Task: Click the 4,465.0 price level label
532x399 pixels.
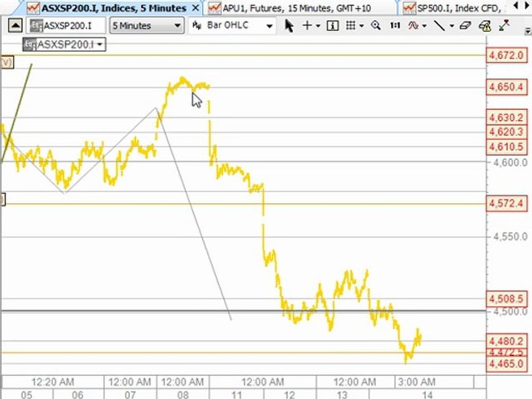Action: tap(507, 364)
